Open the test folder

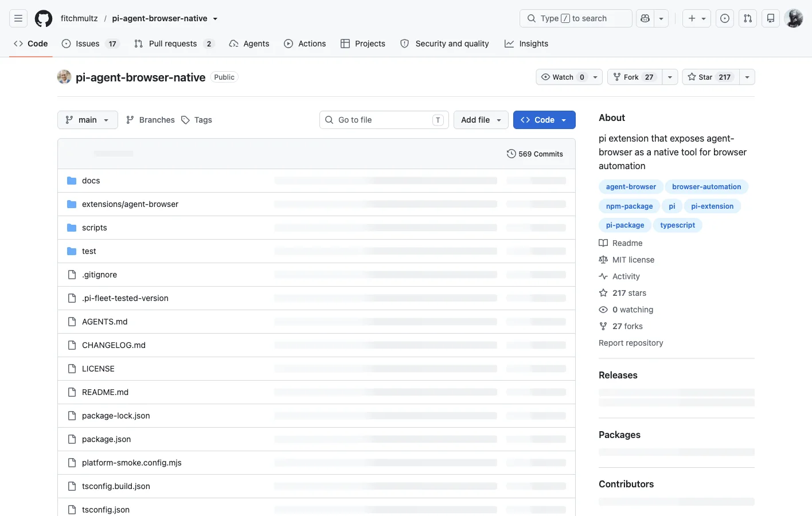tap(89, 251)
